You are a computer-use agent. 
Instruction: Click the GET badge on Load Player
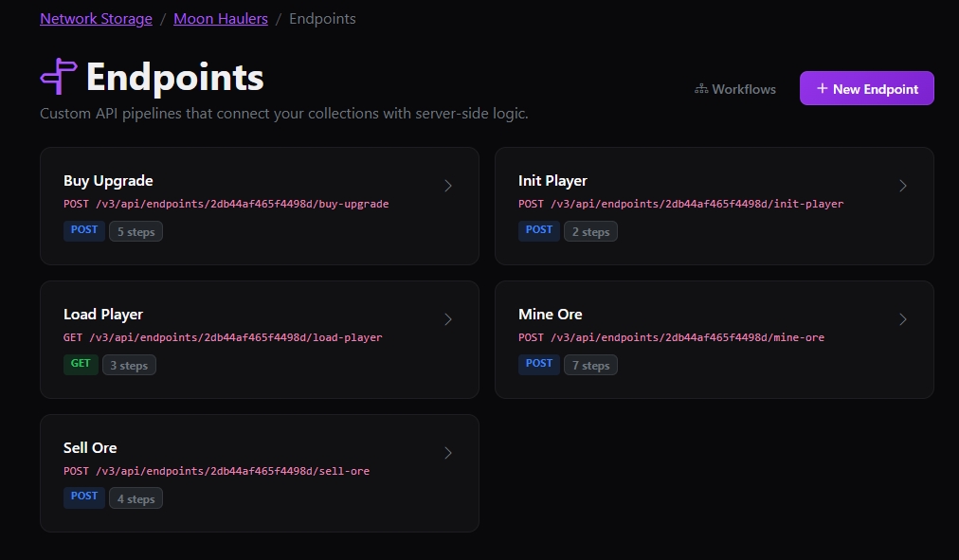pos(81,364)
